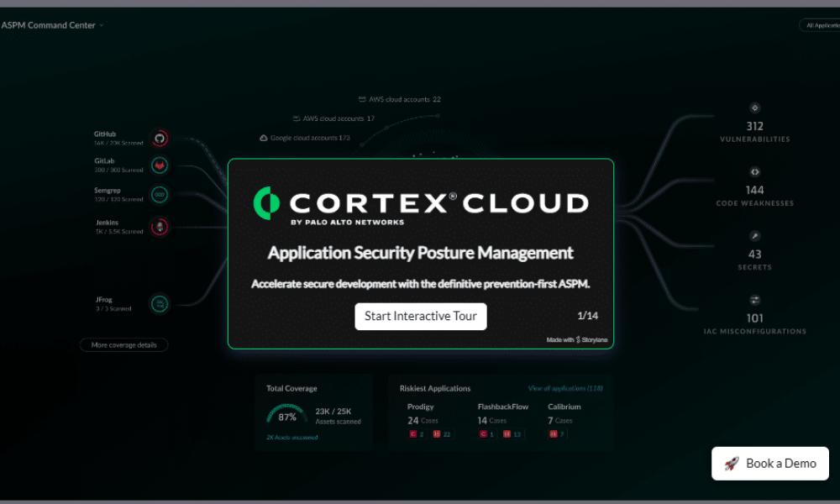Open the All Applications filter

point(822,25)
